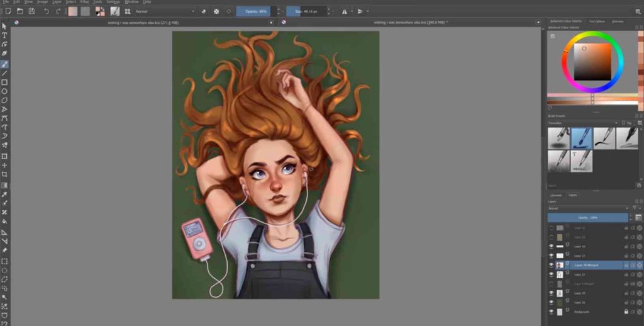Switch to the first document tab

coord(143,23)
